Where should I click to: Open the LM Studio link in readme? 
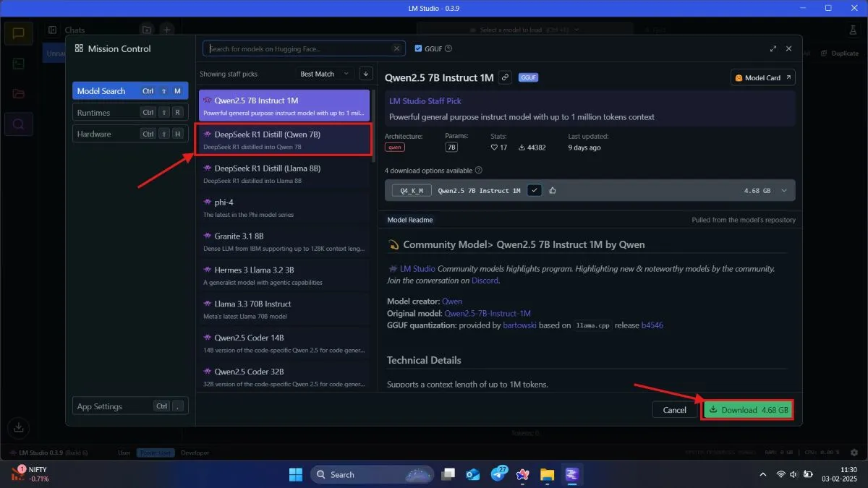(x=417, y=268)
